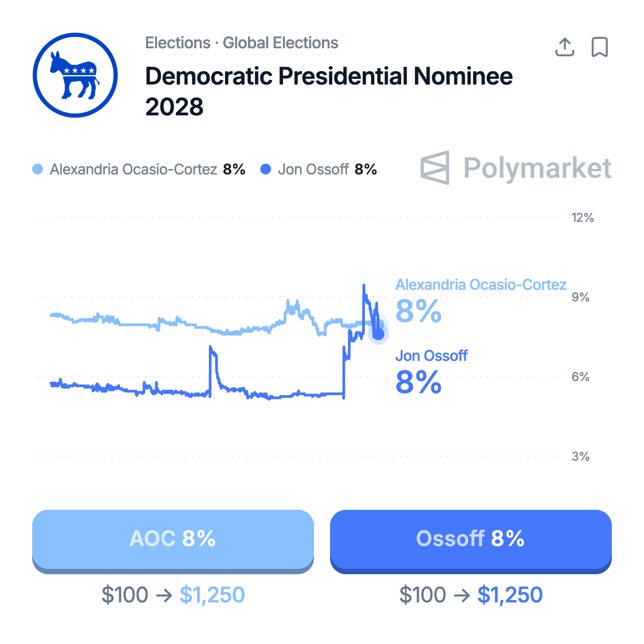This screenshot has width=644, height=644.
Task: Click the Alexandria Ocasio-Cortez label beside the chart
Action: tap(481, 285)
